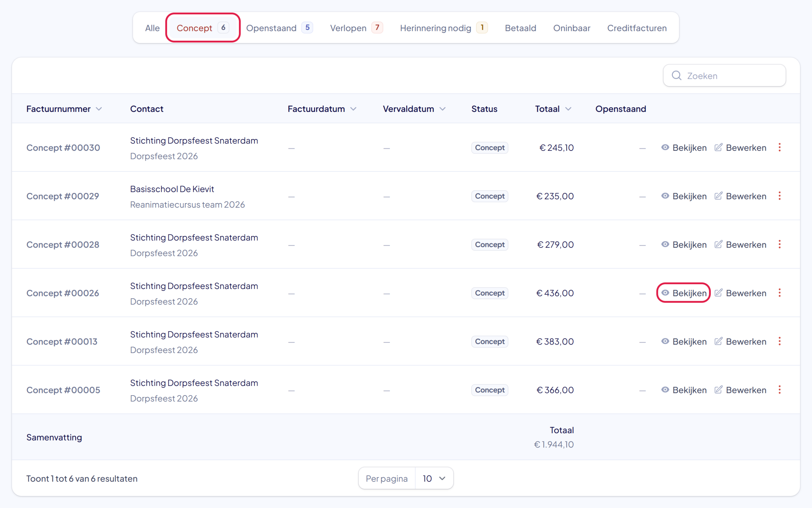Viewport: 812px width, 508px height.
Task: Click Bekijken for Concept #00030
Action: click(684, 147)
